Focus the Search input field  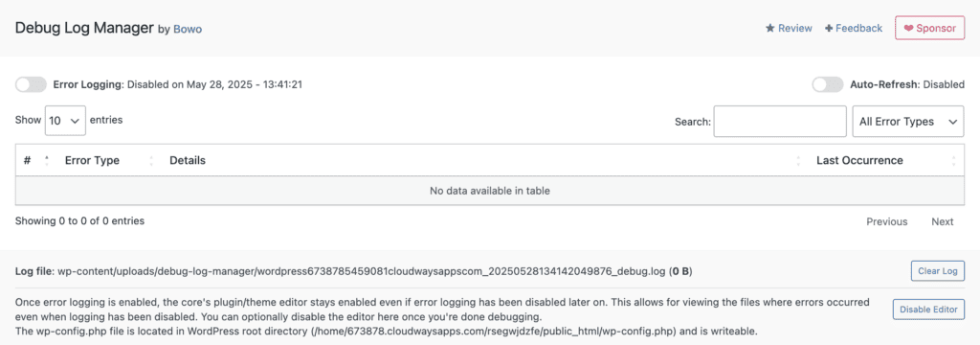point(780,122)
